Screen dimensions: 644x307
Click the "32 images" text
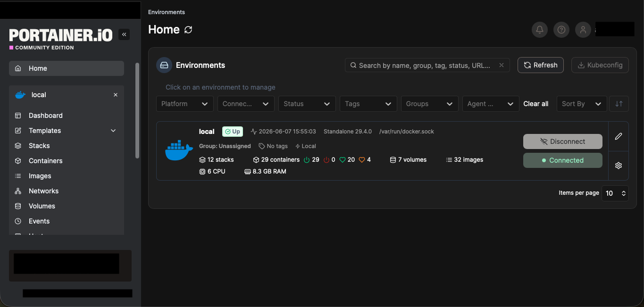click(x=468, y=160)
